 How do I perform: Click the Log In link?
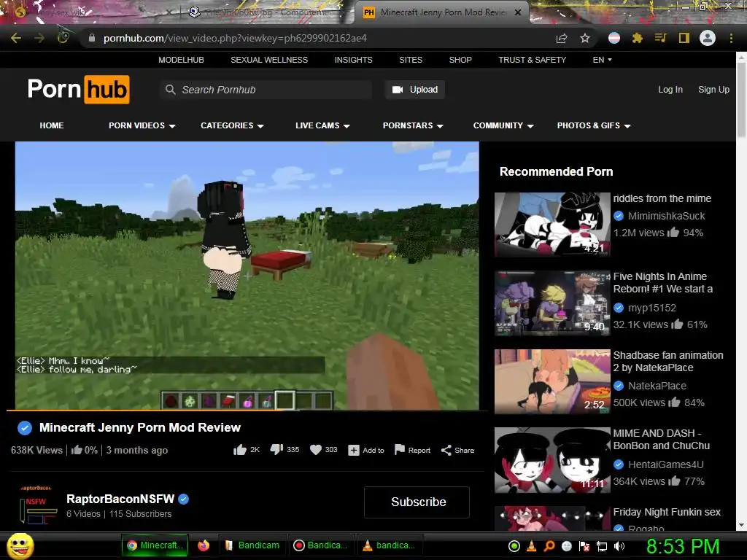pos(670,90)
